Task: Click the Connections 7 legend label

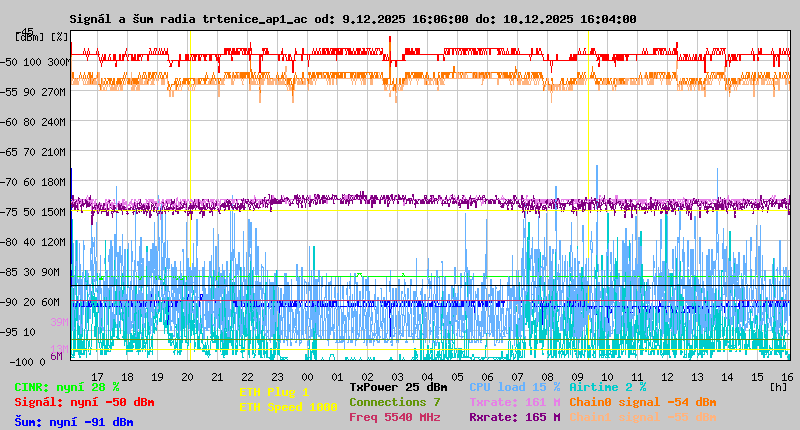Action: [x=394, y=402]
